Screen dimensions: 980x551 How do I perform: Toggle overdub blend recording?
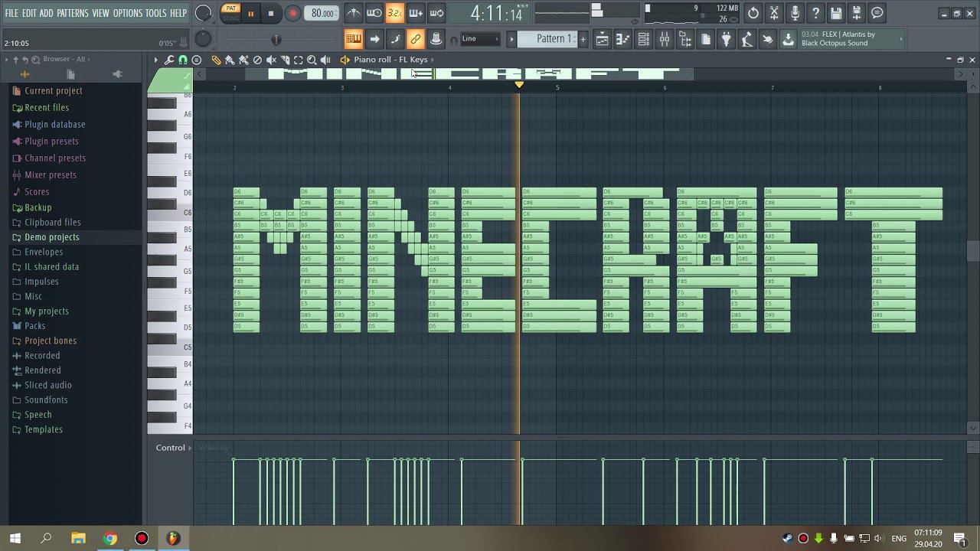tap(415, 13)
